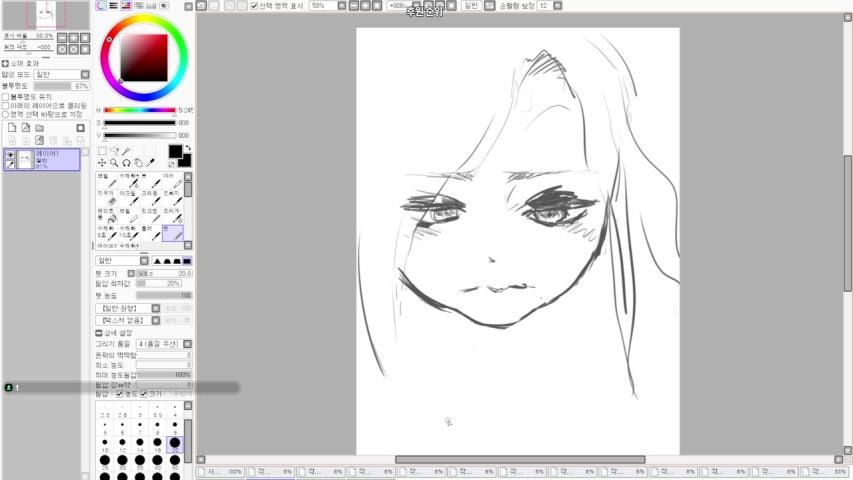The height and width of the screenshot is (480, 853).
Task: Choose the paint bucket brush preset
Action: pyautogui.click(x=108, y=218)
